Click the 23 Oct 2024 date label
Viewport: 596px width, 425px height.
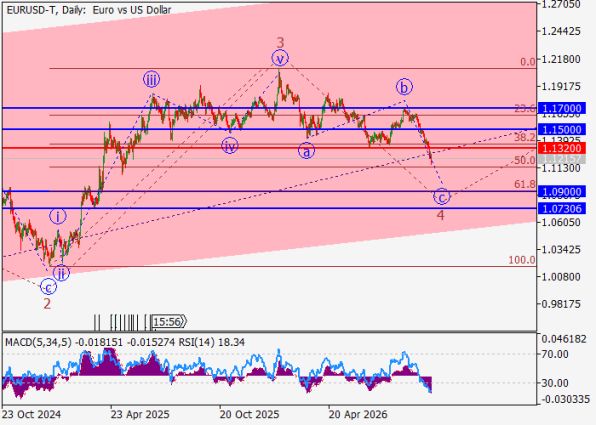[x=31, y=414]
